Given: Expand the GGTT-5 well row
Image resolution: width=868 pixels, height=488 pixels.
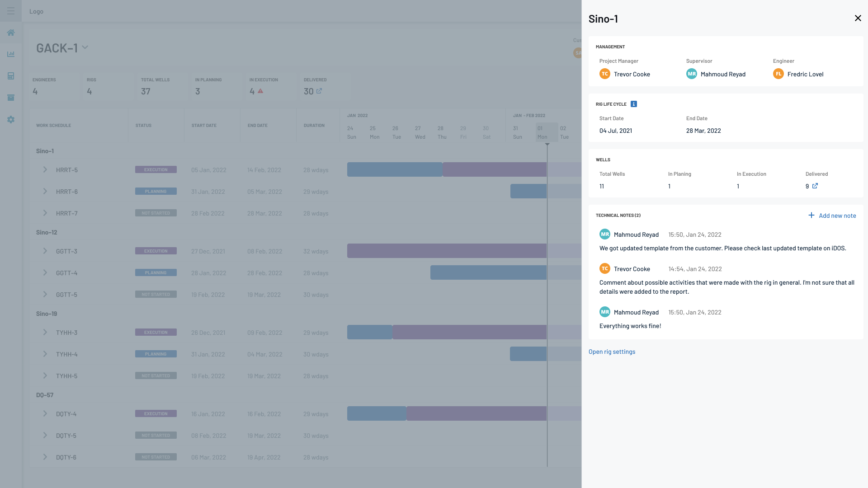Looking at the screenshot, I should pos(45,294).
